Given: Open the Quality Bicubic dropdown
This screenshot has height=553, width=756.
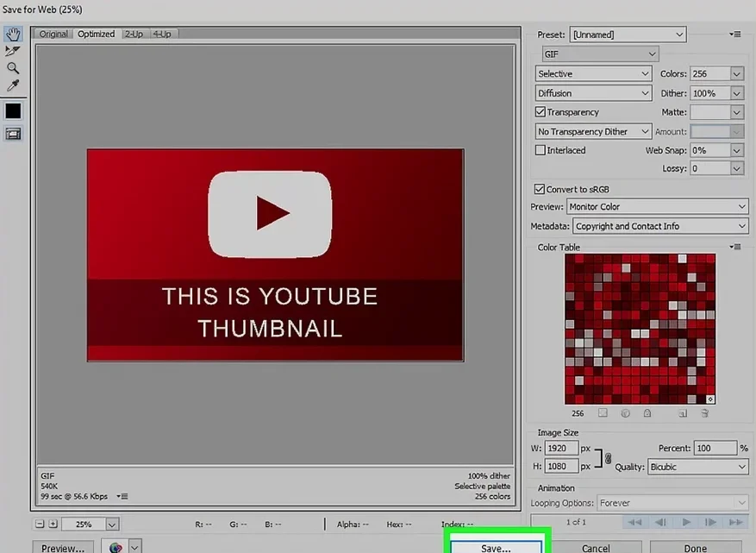Looking at the screenshot, I should (697, 467).
